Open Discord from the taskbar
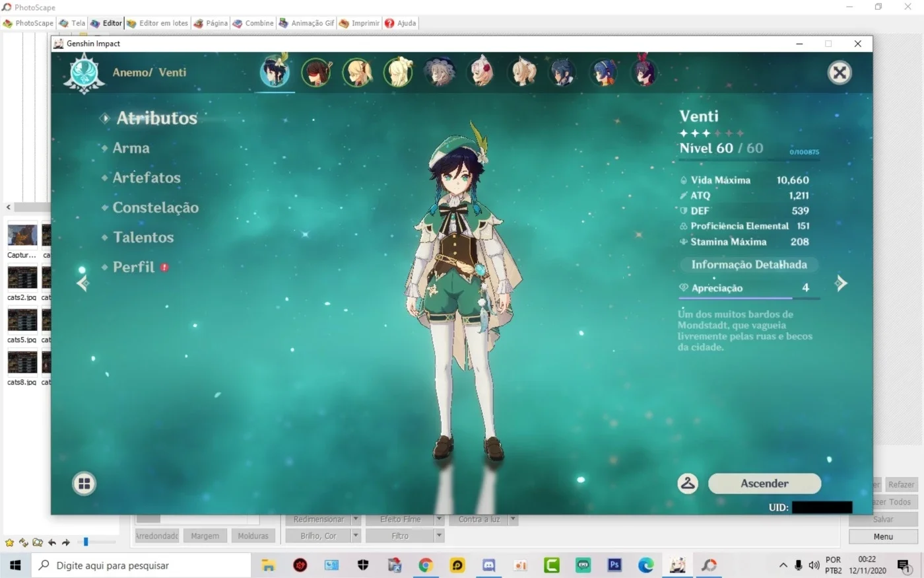Image resolution: width=924 pixels, height=578 pixels. click(488, 565)
